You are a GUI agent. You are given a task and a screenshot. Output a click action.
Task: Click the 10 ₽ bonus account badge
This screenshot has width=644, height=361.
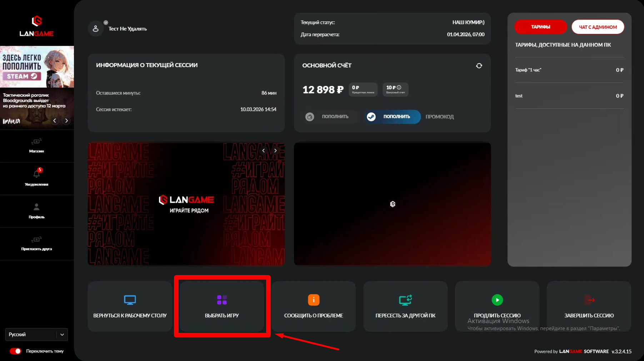(395, 89)
